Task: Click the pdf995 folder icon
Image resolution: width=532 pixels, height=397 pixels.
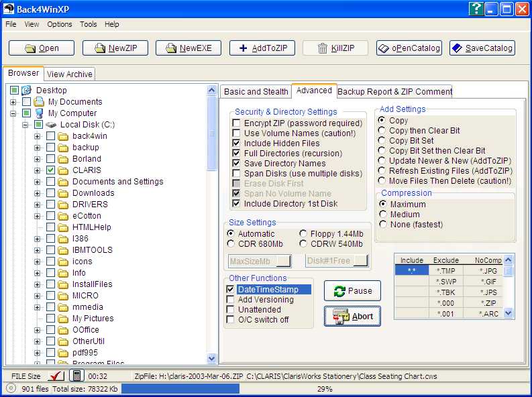Action: coord(63,353)
